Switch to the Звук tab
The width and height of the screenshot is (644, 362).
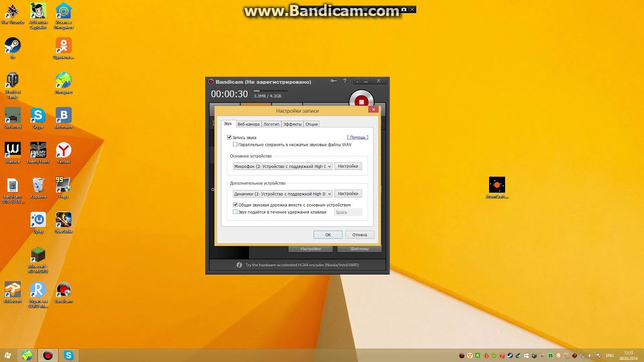pos(228,124)
